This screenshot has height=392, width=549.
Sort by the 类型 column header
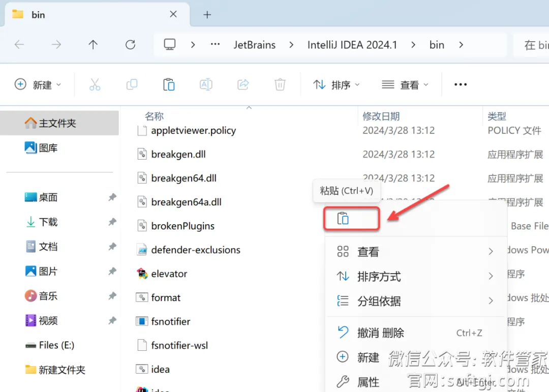coord(497,116)
